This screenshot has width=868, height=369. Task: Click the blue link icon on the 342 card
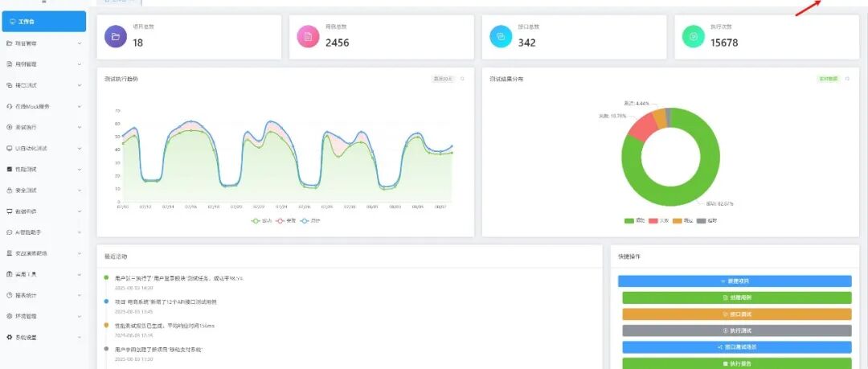[x=501, y=36]
